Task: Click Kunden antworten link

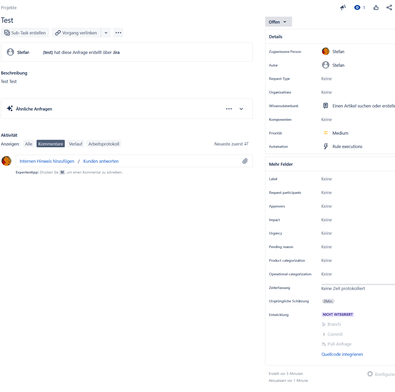Action: click(101, 161)
